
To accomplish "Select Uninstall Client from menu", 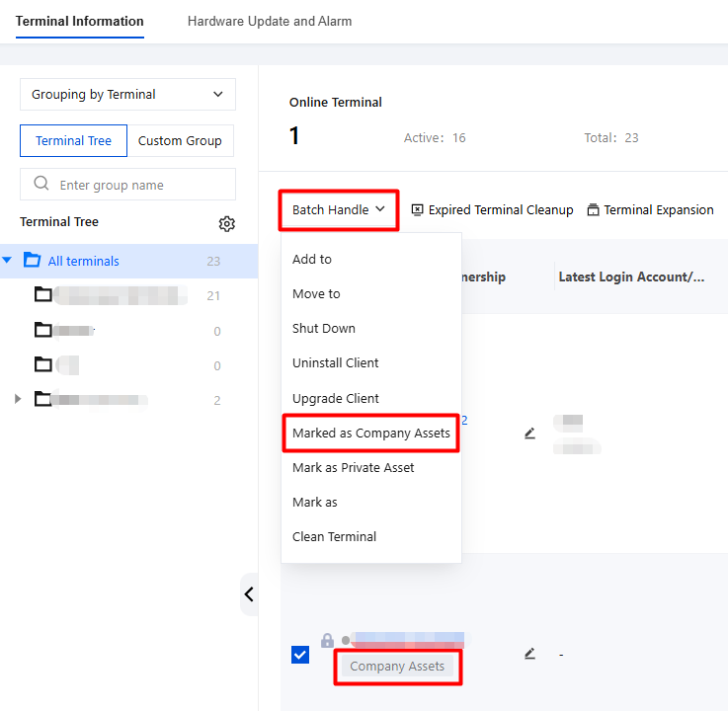I will 335,363.
